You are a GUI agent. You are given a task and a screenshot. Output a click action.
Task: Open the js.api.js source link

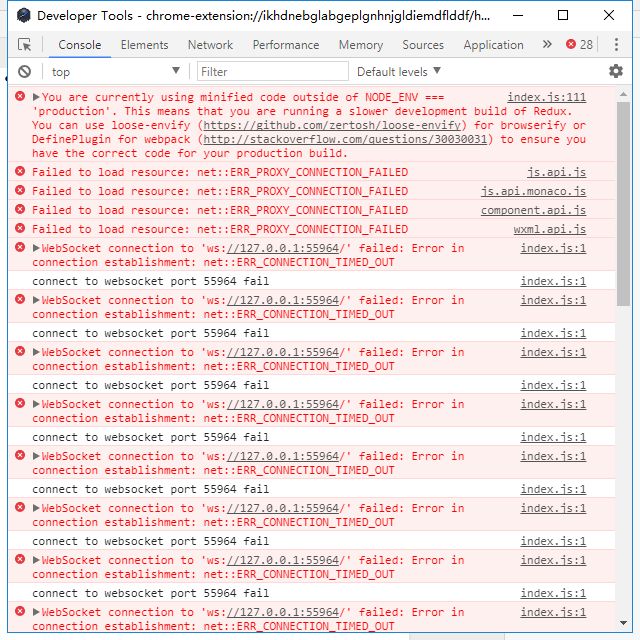[556, 172]
